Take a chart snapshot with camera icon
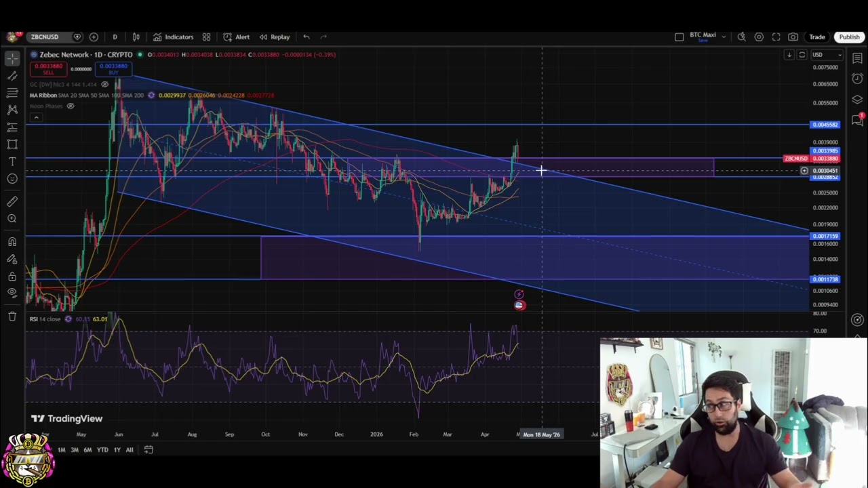868x488 pixels. click(x=793, y=37)
